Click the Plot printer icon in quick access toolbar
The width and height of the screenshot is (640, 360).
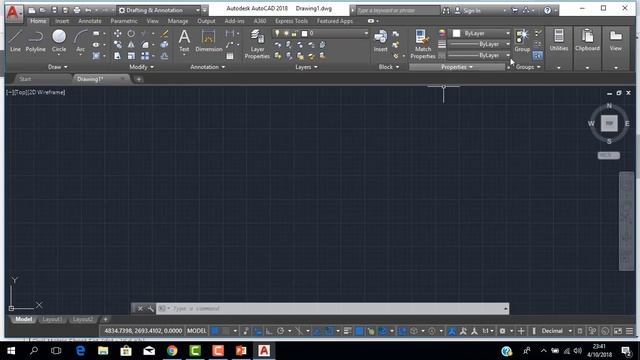77,10
